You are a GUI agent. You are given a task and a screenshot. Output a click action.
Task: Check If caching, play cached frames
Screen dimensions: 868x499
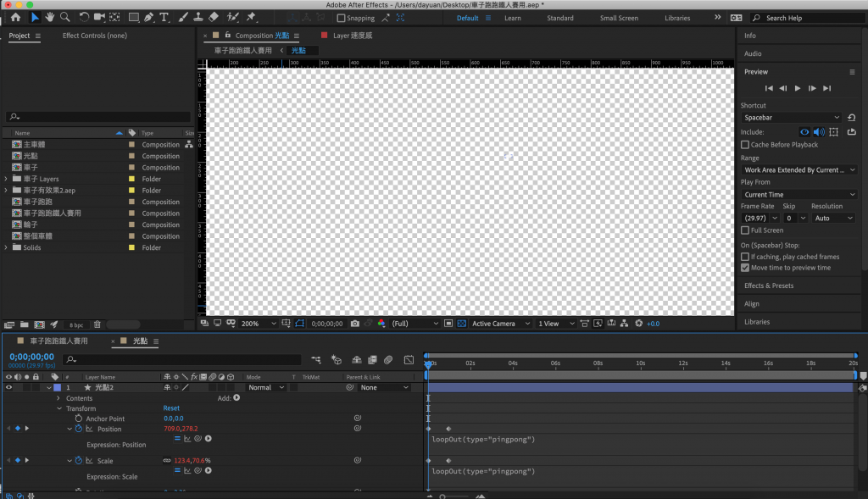pyautogui.click(x=745, y=257)
